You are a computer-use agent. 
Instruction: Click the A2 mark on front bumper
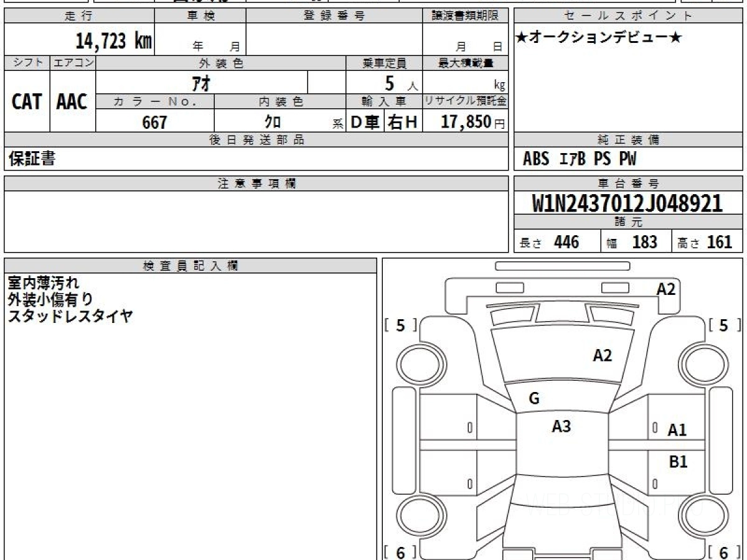click(666, 289)
